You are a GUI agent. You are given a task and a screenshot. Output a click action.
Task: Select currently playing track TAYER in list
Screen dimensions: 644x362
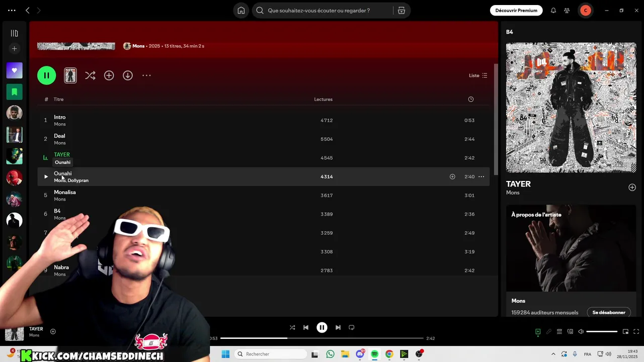coord(263,157)
